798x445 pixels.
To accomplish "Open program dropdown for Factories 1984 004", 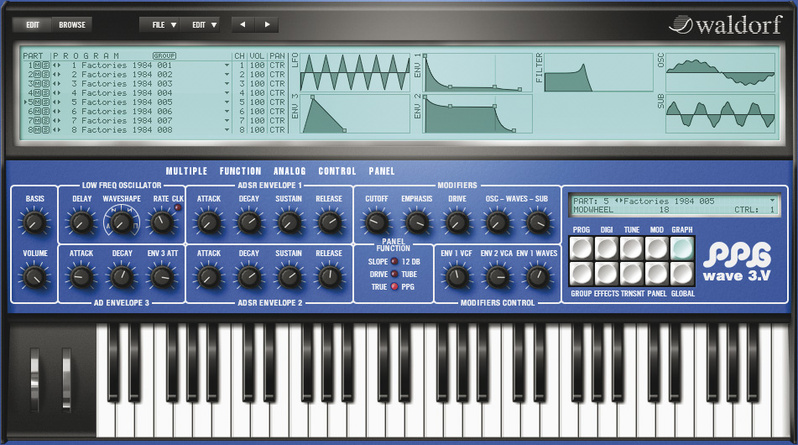I will click(x=227, y=93).
